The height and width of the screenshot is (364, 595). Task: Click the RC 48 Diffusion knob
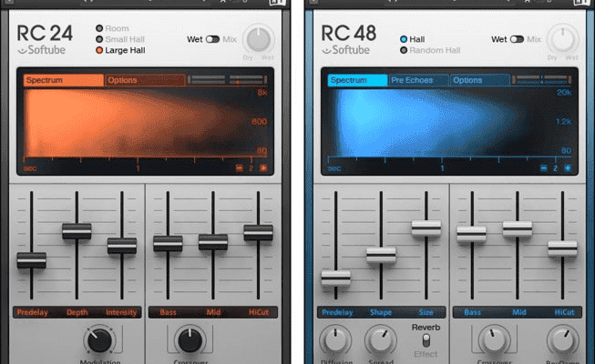pyautogui.click(x=337, y=343)
